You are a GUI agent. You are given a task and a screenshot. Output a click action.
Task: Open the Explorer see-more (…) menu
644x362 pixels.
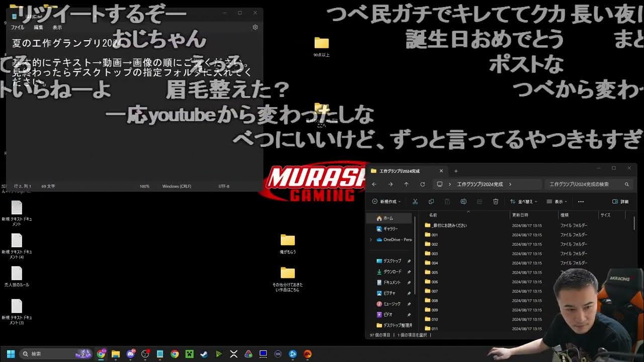[x=581, y=202]
